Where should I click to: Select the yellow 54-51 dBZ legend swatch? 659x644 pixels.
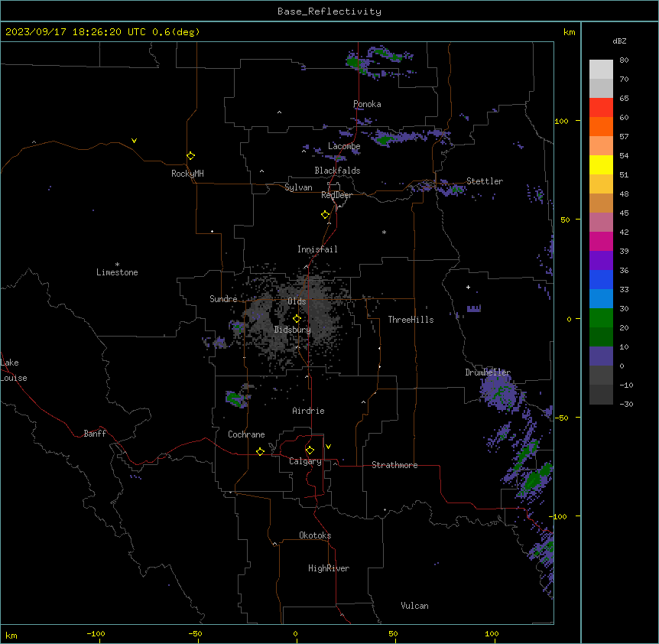(x=601, y=164)
